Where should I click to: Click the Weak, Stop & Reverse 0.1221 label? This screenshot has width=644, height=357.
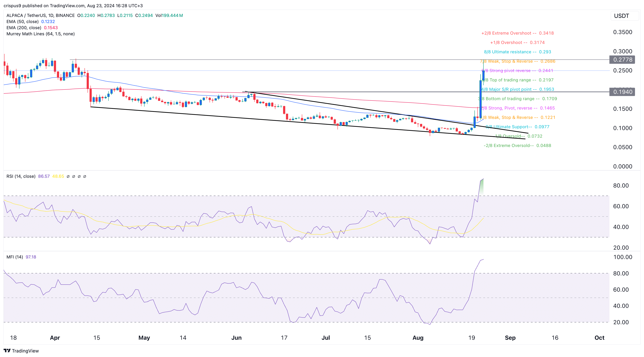pos(518,117)
